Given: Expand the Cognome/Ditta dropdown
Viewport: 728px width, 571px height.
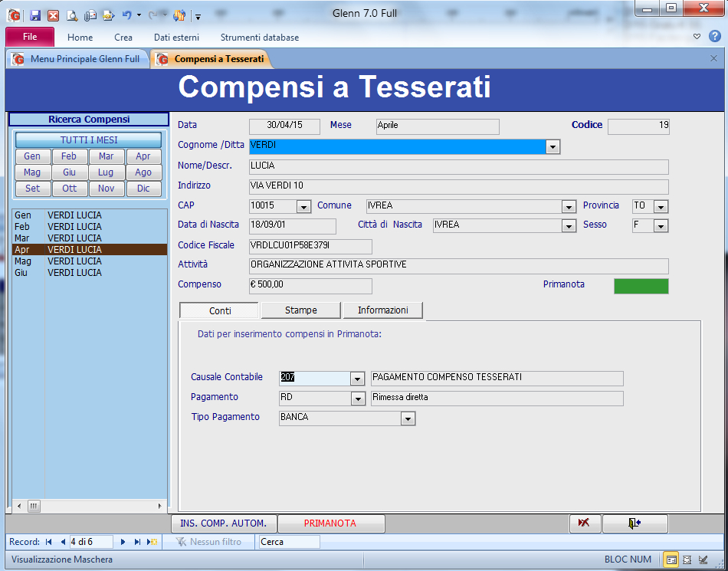Looking at the screenshot, I should (553, 147).
